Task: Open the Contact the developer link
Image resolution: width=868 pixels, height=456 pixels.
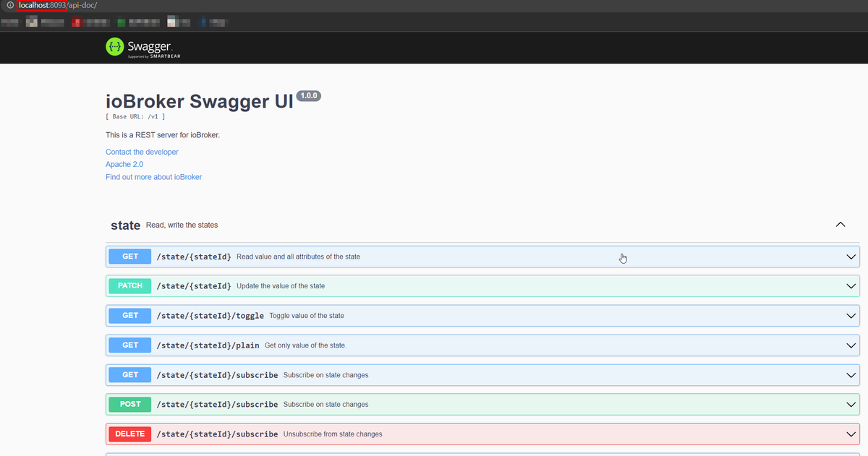Action: pos(142,152)
